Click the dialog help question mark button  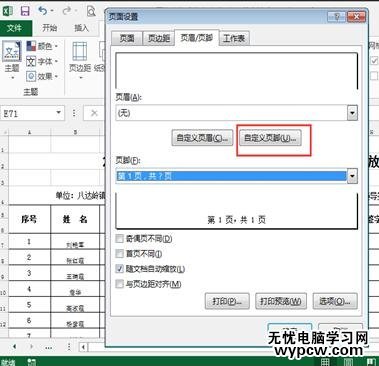tap(336, 16)
